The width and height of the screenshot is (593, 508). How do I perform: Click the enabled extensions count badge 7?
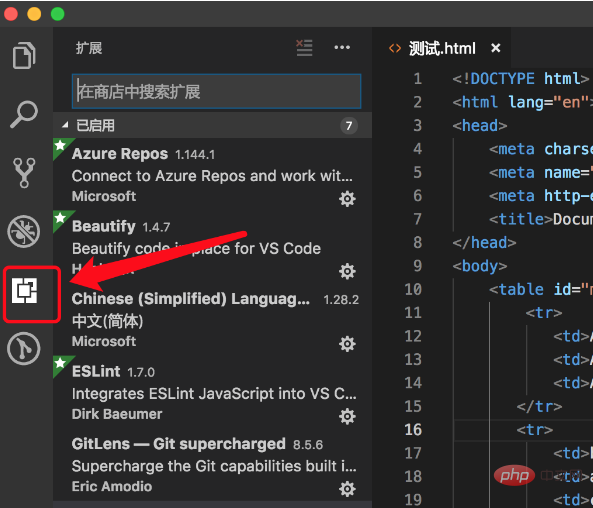pyautogui.click(x=349, y=126)
